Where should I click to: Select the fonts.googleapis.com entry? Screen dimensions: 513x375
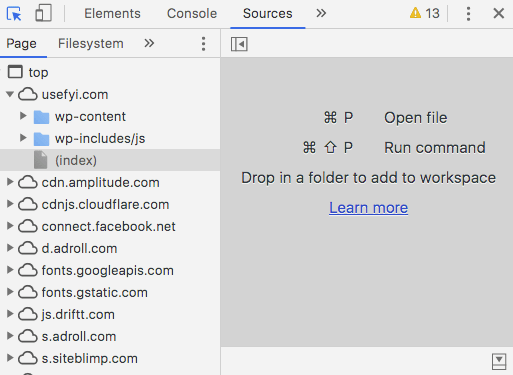tap(107, 271)
